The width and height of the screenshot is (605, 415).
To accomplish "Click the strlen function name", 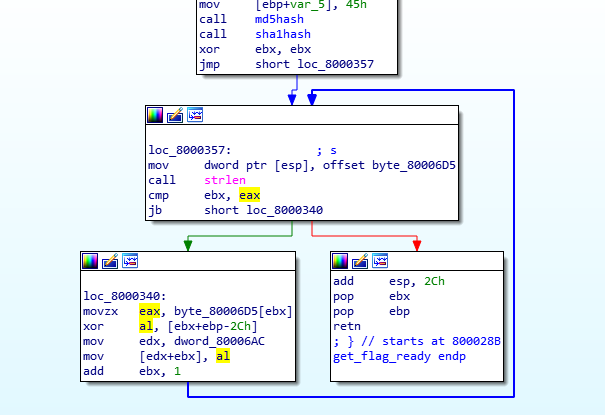I will [225, 180].
